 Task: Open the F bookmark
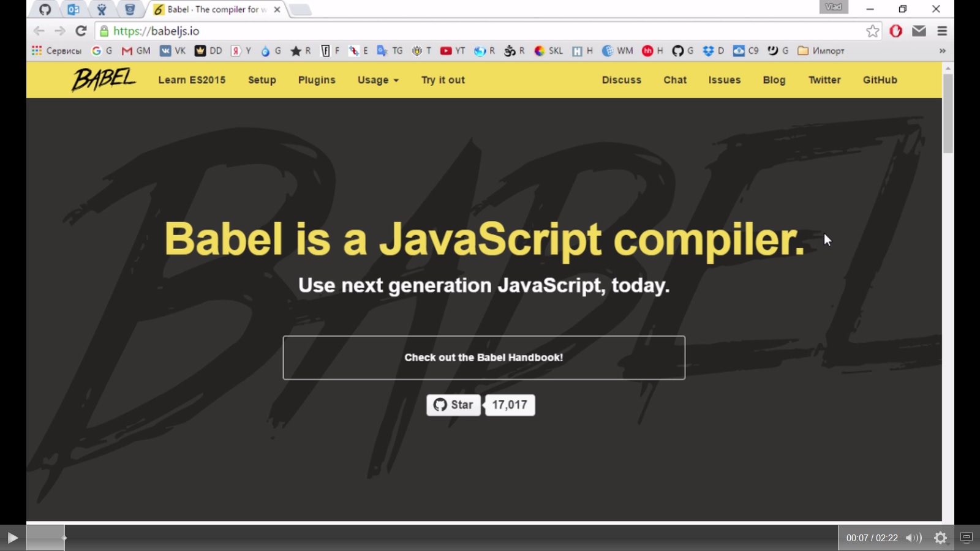[330, 51]
